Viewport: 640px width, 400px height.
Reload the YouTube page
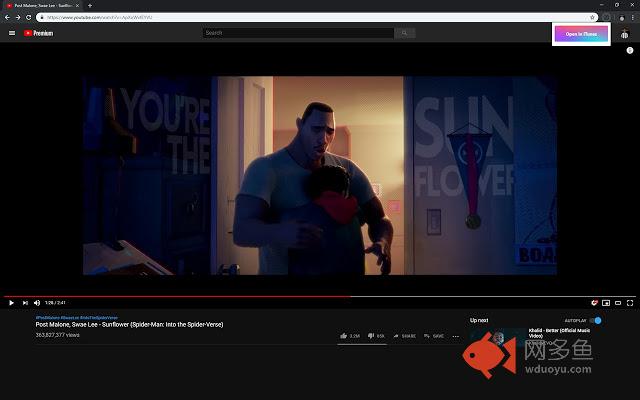click(x=28, y=17)
